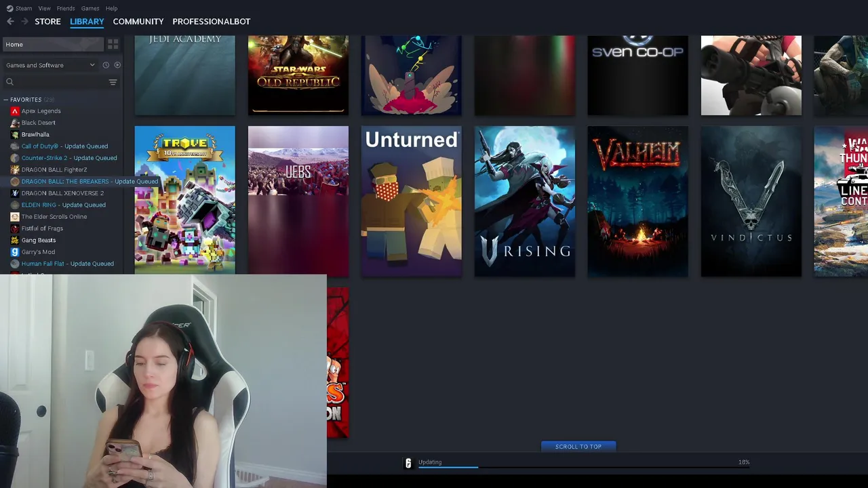
Task: Click the Brawlhalla sidebar icon
Action: 15,134
